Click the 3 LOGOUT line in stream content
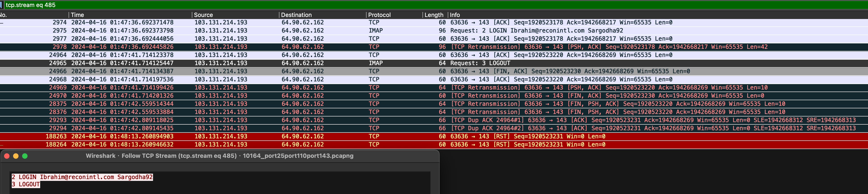The height and width of the screenshot is (194, 868). (26, 184)
